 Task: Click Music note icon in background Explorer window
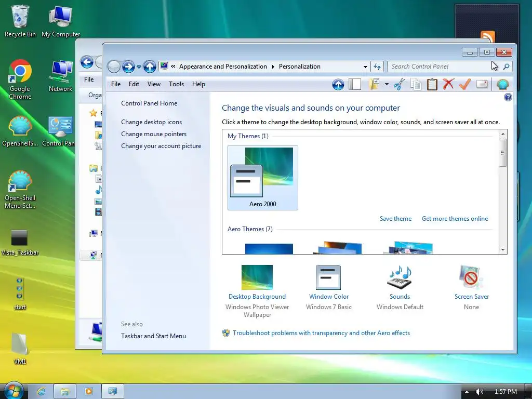click(99, 190)
